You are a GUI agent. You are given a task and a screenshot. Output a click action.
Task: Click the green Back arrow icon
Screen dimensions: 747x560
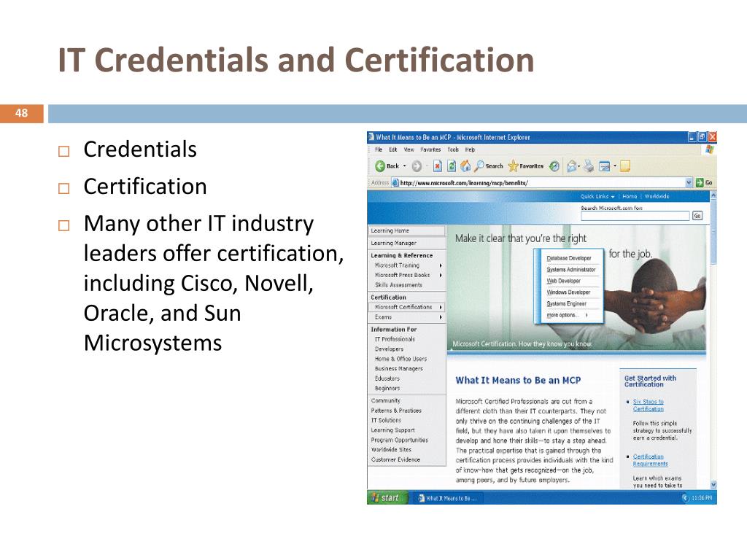[379, 166]
